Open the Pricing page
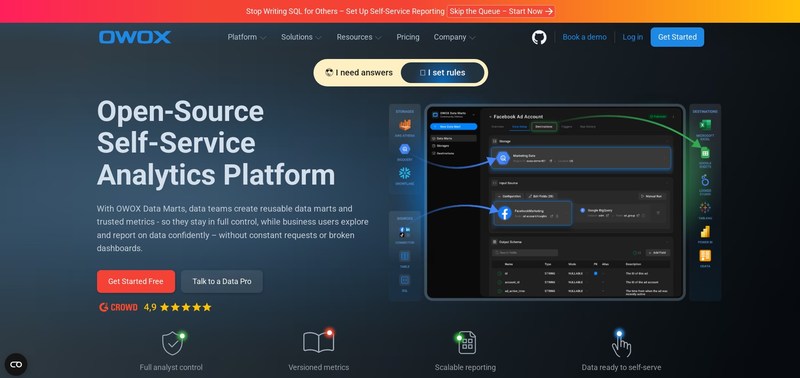Viewport: 800px width, 378px height. pos(408,37)
